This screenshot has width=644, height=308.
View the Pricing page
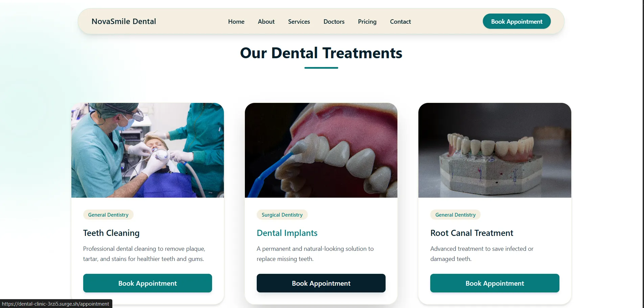(367, 21)
